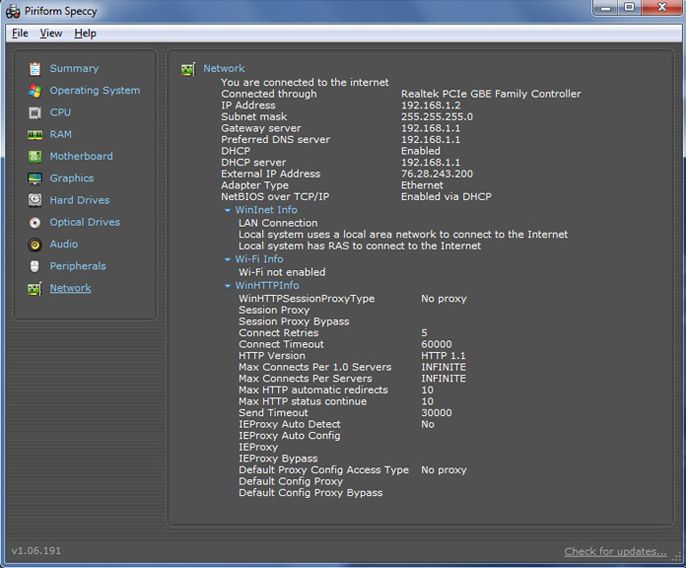The width and height of the screenshot is (686, 568).
Task: Click the Audio speaker icon
Action: (x=35, y=245)
